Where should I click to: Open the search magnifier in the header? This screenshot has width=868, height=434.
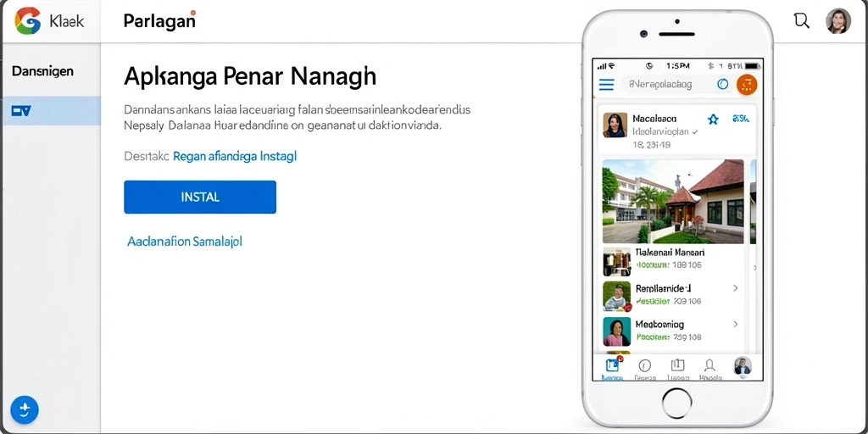point(801,20)
